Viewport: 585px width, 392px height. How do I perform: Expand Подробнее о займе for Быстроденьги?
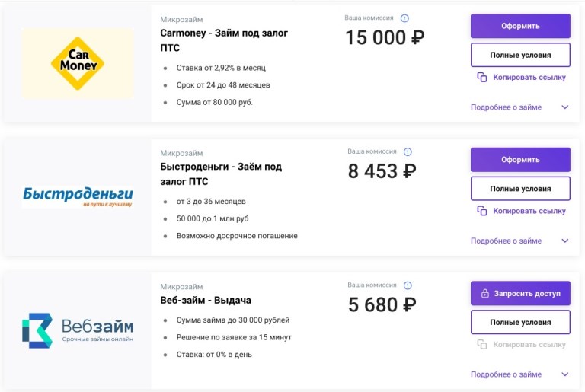coord(565,241)
